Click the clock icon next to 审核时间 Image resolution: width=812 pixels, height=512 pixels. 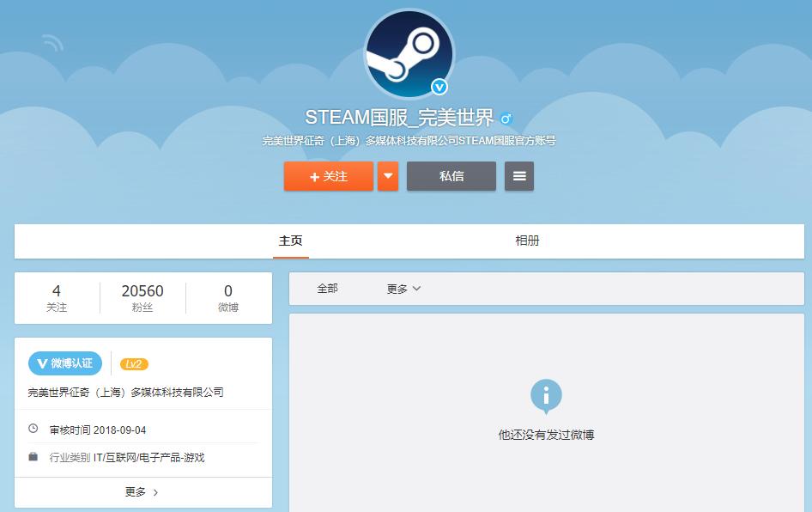click(33, 429)
